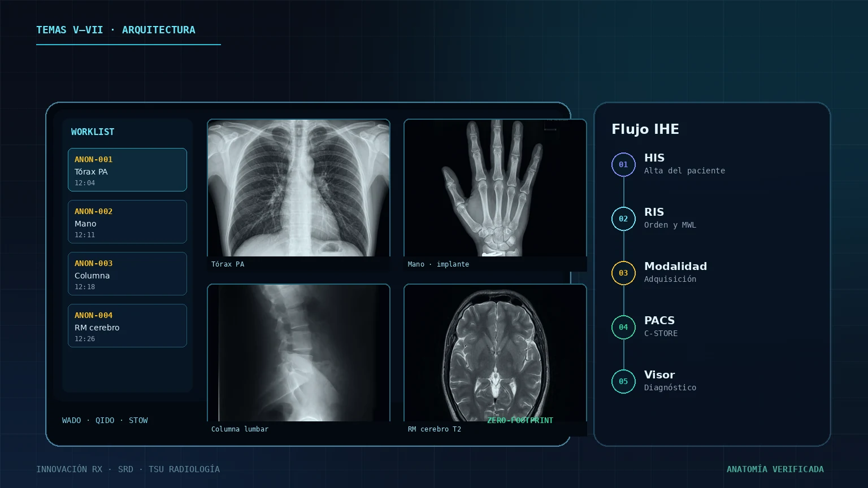The image size is (868, 488).
Task: Click the "TEMAS V–VII · ARQUITECTURA" header
Action: pyautogui.click(x=116, y=30)
